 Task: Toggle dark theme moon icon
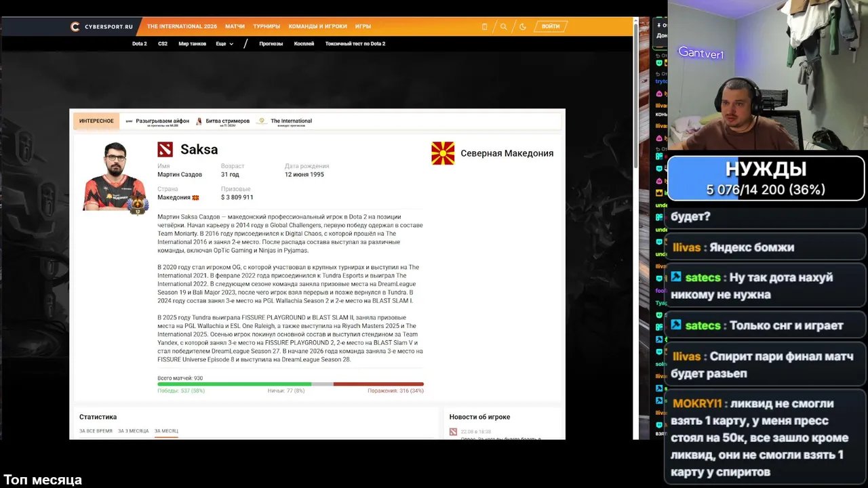[522, 26]
